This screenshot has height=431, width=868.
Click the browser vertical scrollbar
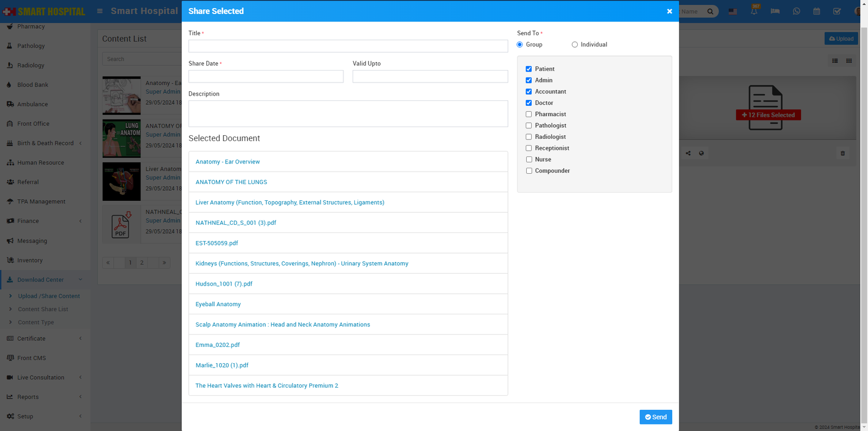[x=864, y=217]
